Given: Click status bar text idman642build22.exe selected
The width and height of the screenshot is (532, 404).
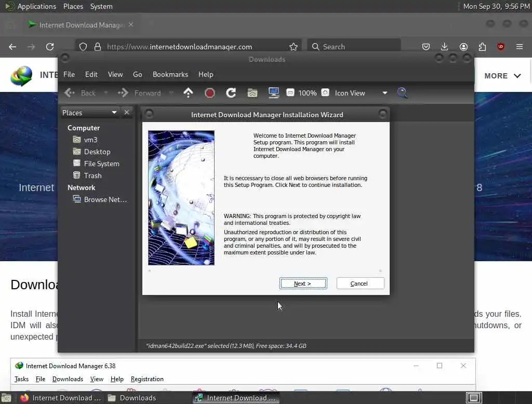Looking at the screenshot, I should point(226,346).
